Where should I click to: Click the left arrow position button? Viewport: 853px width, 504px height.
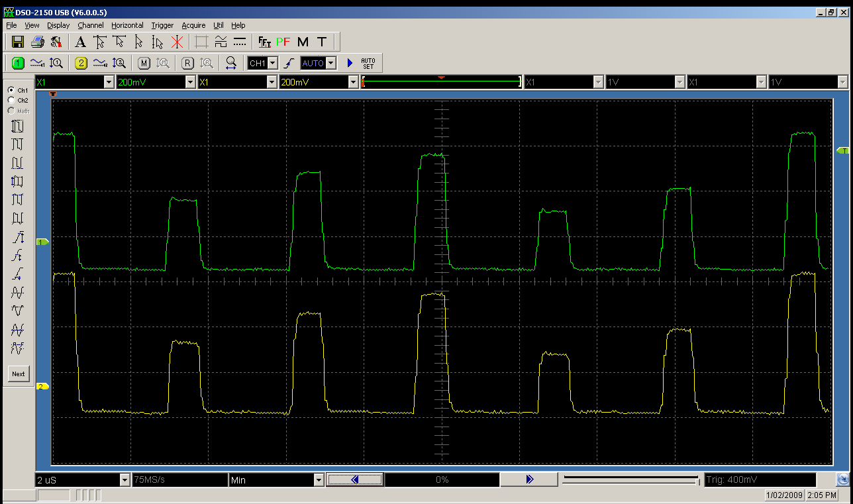(x=355, y=479)
